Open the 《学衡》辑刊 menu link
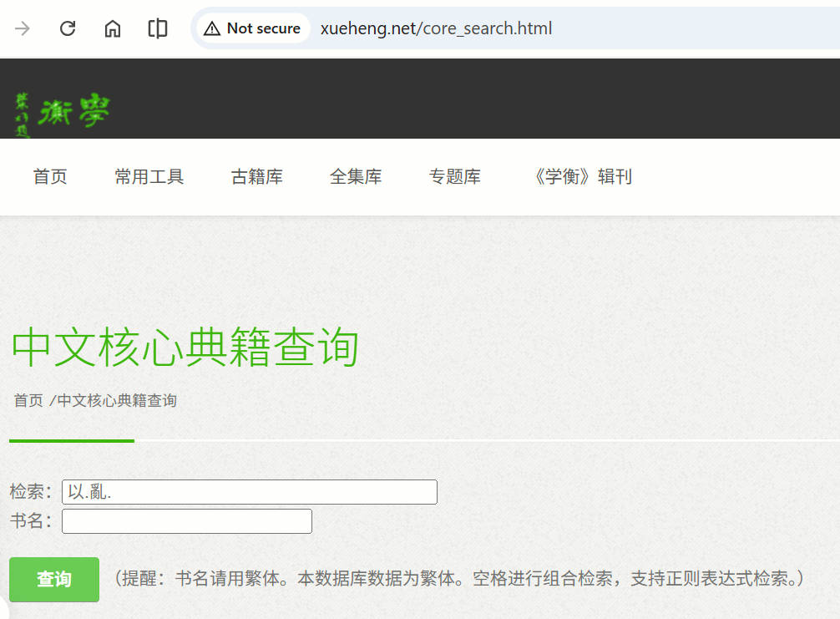 580,176
